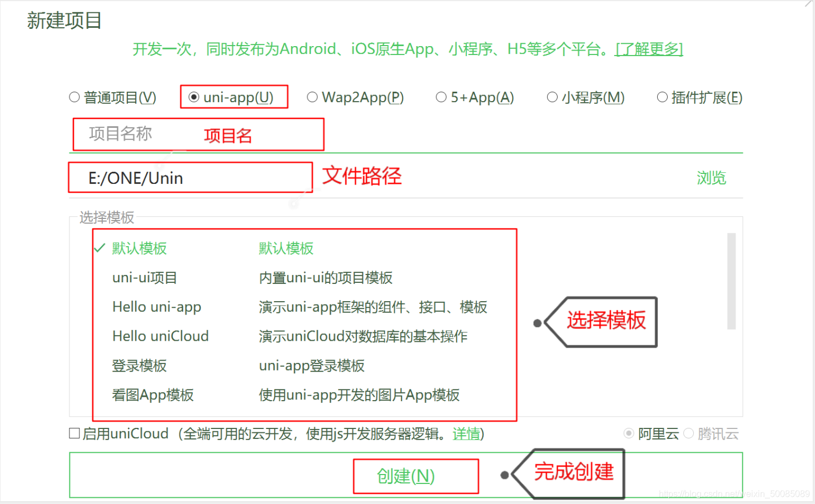Image resolution: width=815 pixels, height=504 pixels.
Task: Select the 默认模板 template
Action: pos(140,248)
